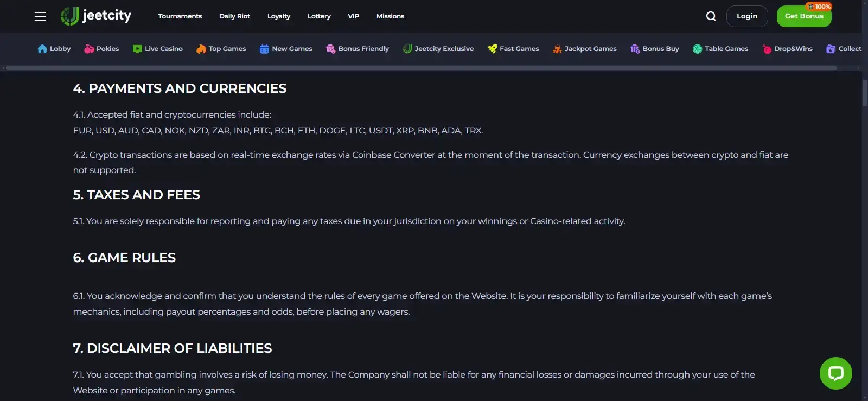The width and height of the screenshot is (868, 401).
Task: Click the heading "4. PAYMENTS AND CURRENCIES"
Action: click(180, 88)
